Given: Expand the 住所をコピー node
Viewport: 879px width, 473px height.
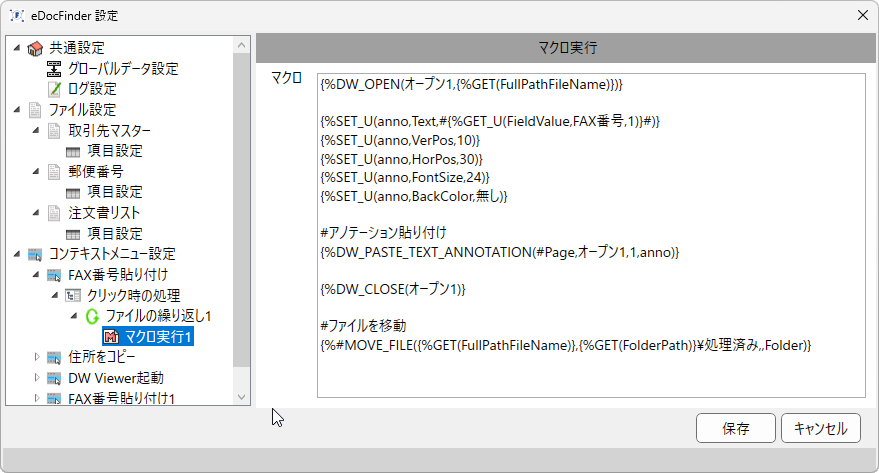Looking at the screenshot, I should pyautogui.click(x=37, y=357).
